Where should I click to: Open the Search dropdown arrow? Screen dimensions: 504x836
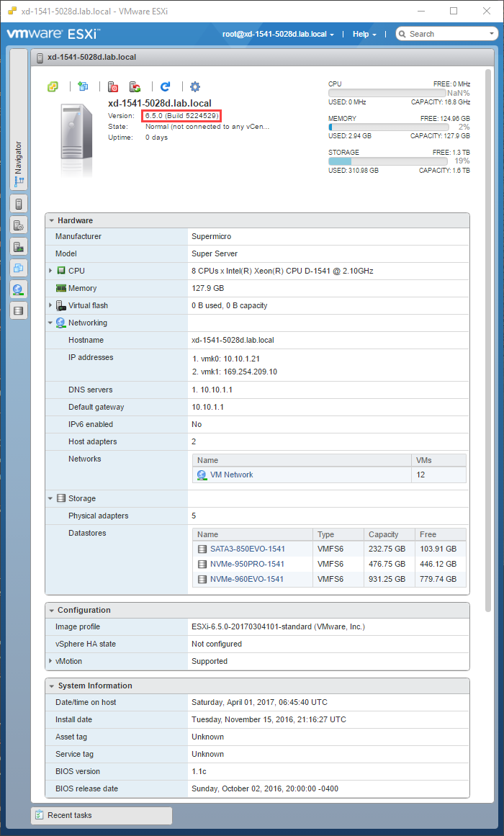(x=492, y=34)
